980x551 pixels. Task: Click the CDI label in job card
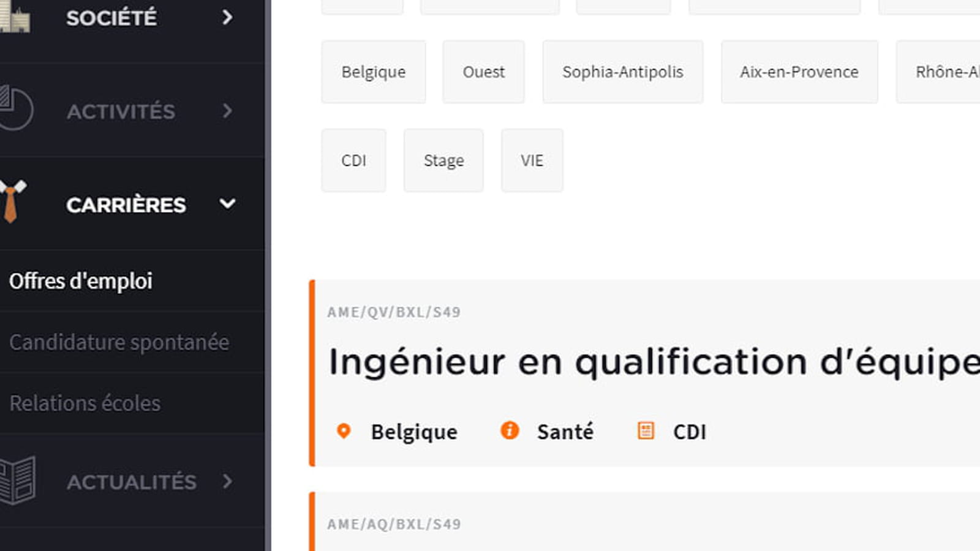690,432
